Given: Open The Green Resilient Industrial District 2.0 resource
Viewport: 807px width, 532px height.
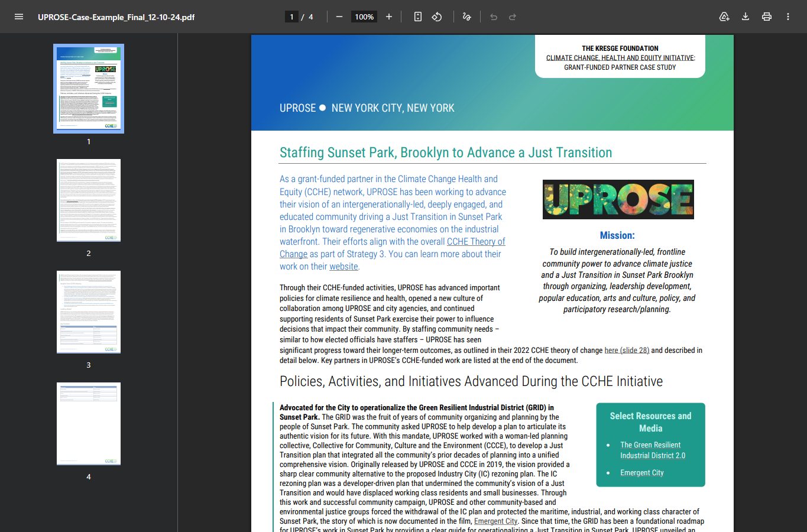Looking at the screenshot, I should (653, 450).
